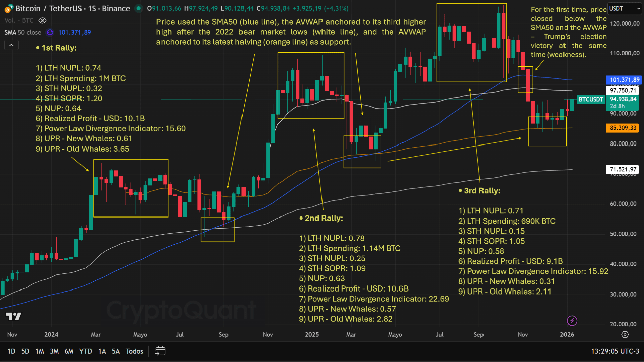This screenshot has width=644, height=362.
Task: Select the Trump's election victory annotation text
Action: pos(569,32)
